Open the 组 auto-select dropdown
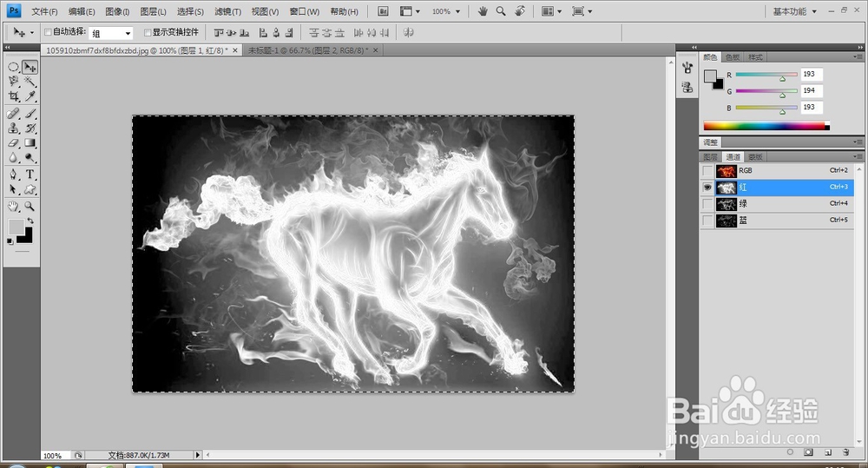Screen dimensions: 868x468 point(111,33)
